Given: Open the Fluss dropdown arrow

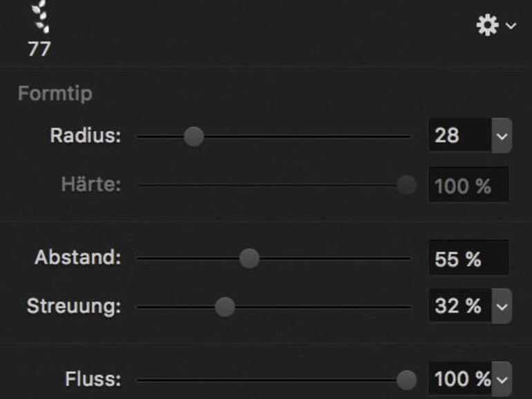Looking at the screenshot, I should click(502, 380).
